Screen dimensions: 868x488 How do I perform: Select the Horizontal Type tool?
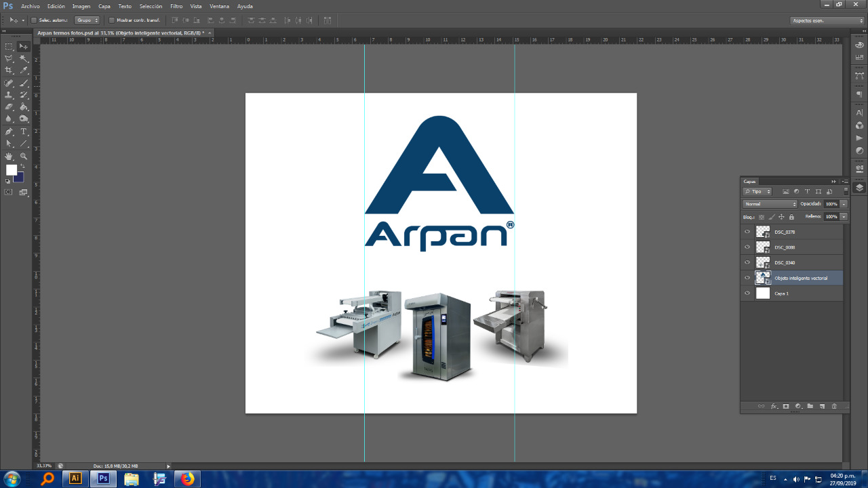pos(24,131)
